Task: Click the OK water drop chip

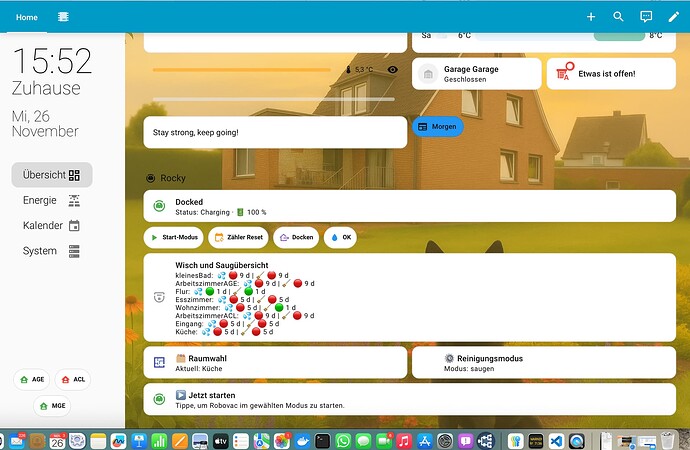Action: pyautogui.click(x=340, y=237)
